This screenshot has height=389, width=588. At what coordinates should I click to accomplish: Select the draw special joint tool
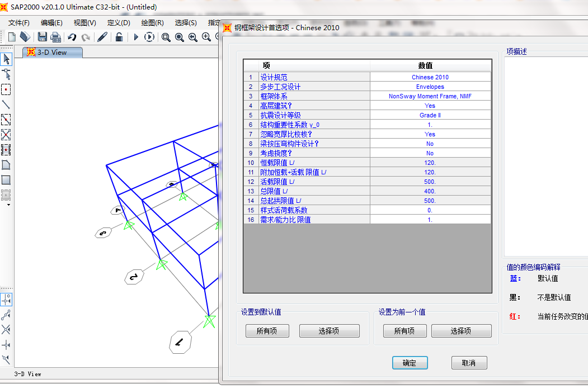(6, 89)
